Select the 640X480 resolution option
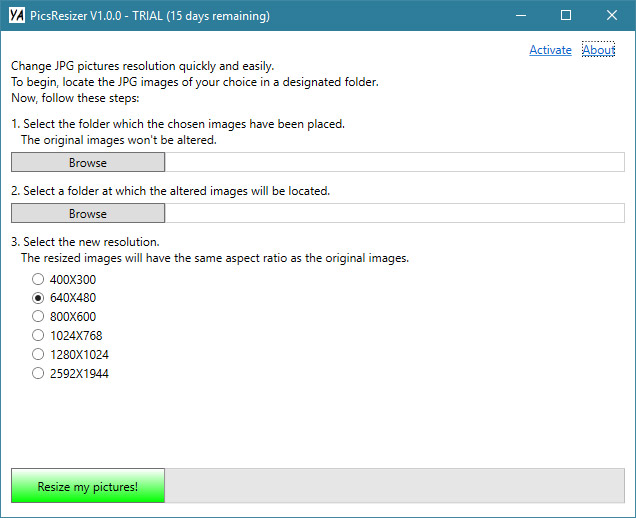Screen dimensions: 636x518 pyautogui.click(x=38, y=298)
